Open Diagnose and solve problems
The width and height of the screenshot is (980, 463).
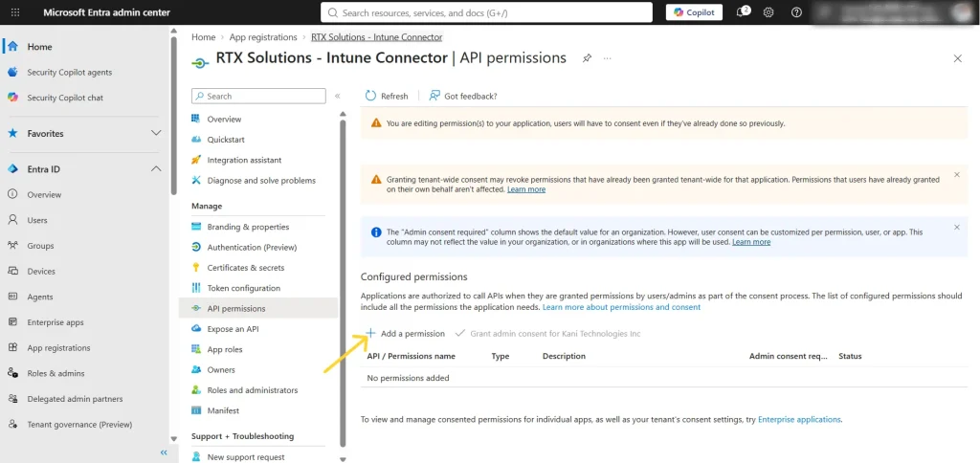pos(261,181)
